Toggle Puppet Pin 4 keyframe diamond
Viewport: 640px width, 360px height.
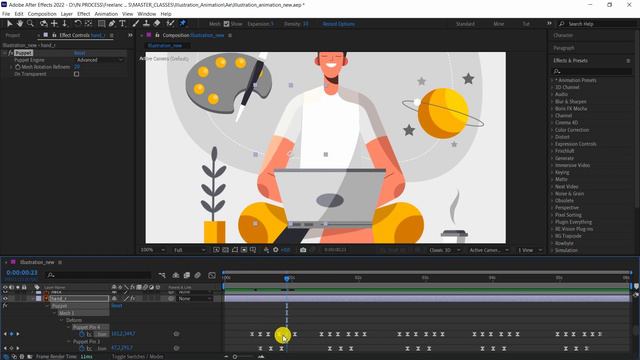[x=11, y=334]
